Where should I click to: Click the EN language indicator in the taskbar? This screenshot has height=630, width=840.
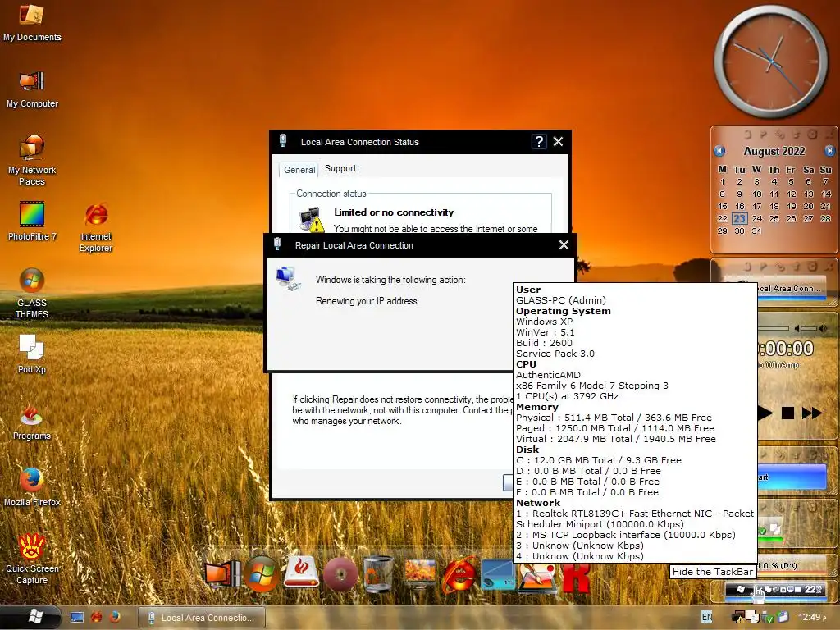point(707,617)
